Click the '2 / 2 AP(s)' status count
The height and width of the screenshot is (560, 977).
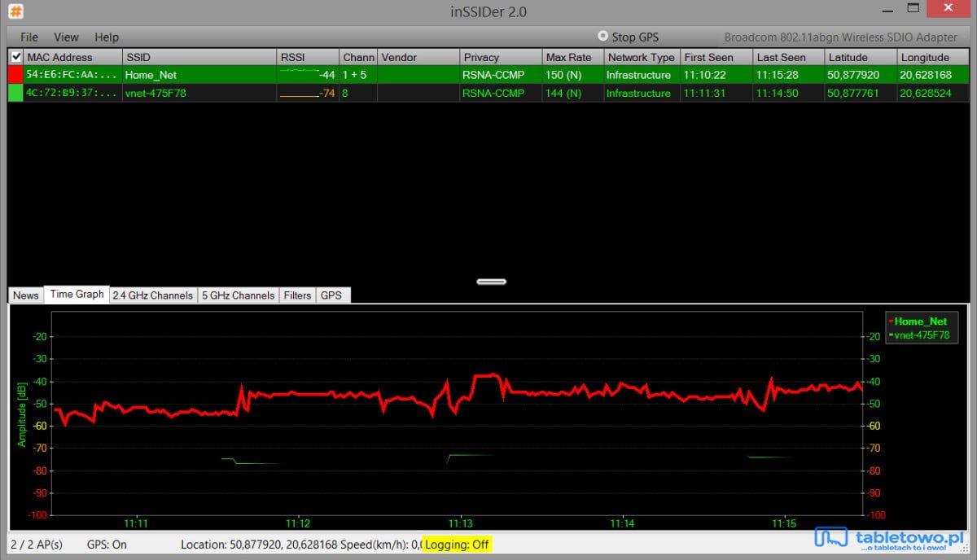[x=36, y=545]
